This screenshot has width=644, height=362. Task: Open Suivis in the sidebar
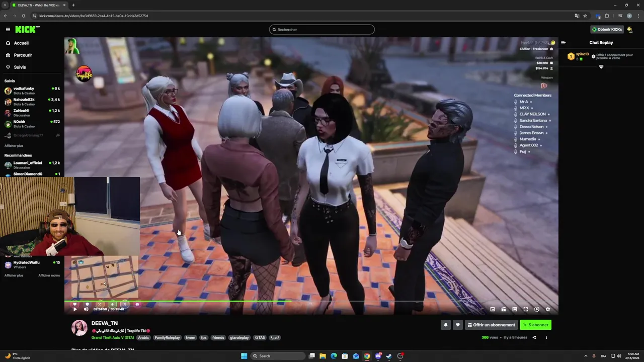click(x=16, y=67)
